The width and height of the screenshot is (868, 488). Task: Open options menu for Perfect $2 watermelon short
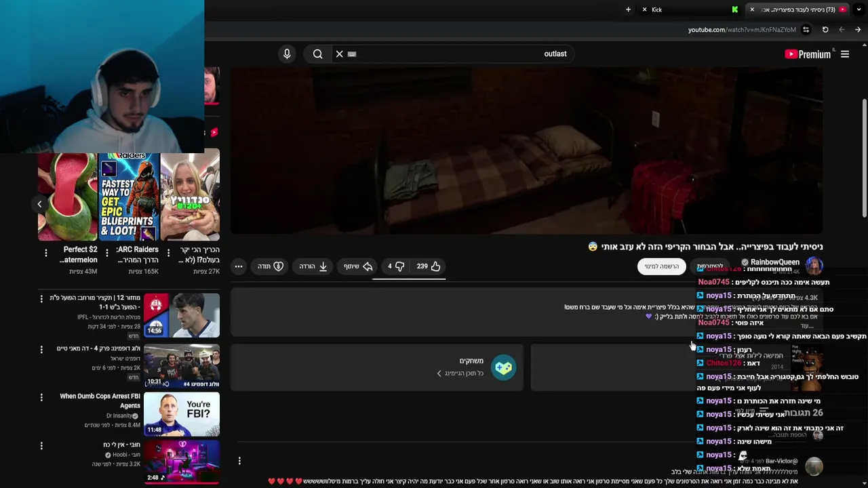pos(46,253)
